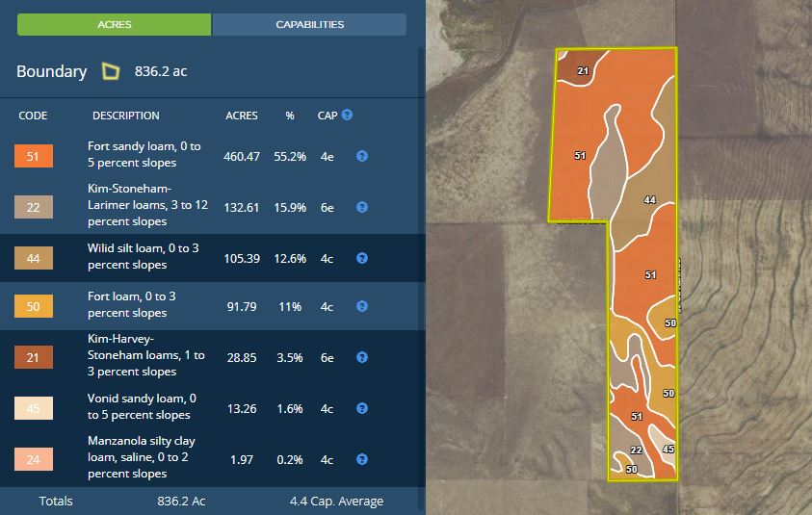Screen dimensions: 812x515
Task: Select the pale soil code 45 swatch
Action: [x=34, y=407]
